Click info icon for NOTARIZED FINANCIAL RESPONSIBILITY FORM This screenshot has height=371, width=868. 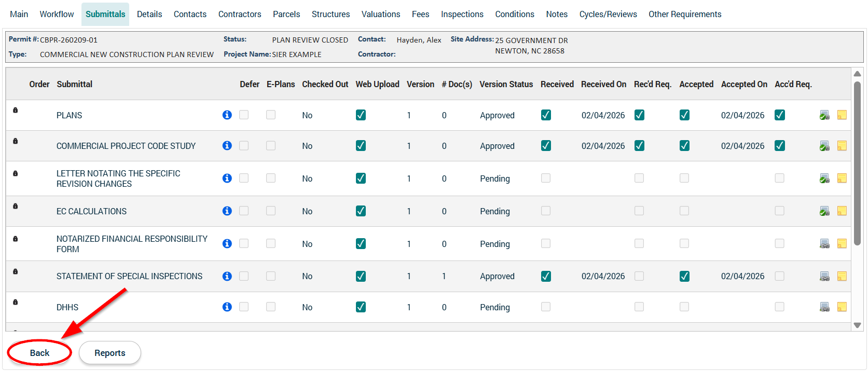pyautogui.click(x=227, y=244)
